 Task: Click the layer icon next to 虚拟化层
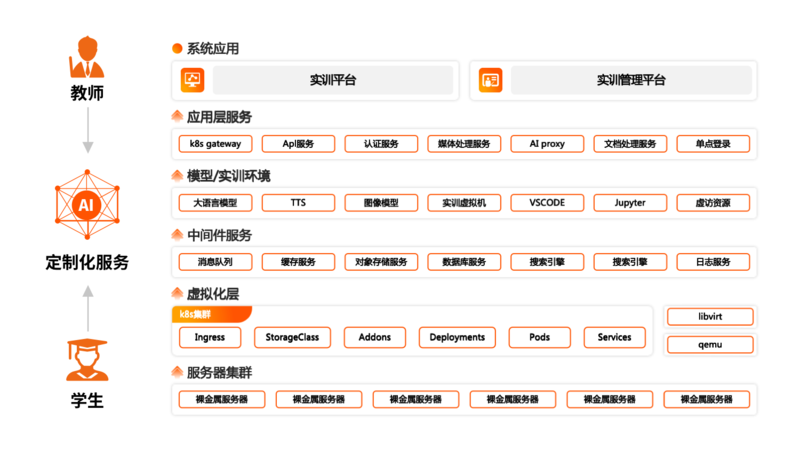click(177, 294)
